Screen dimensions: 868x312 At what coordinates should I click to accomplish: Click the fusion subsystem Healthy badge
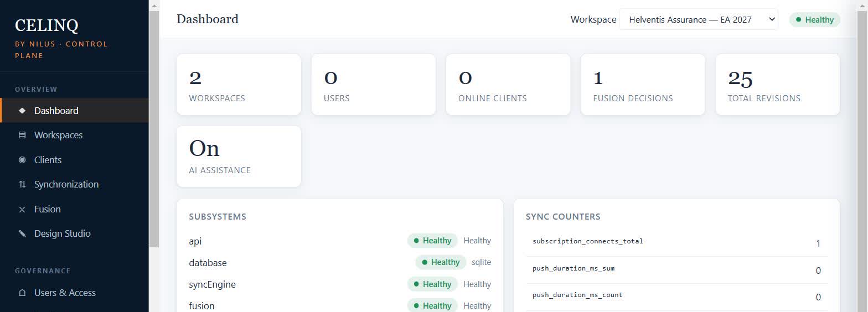[x=432, y=306]
